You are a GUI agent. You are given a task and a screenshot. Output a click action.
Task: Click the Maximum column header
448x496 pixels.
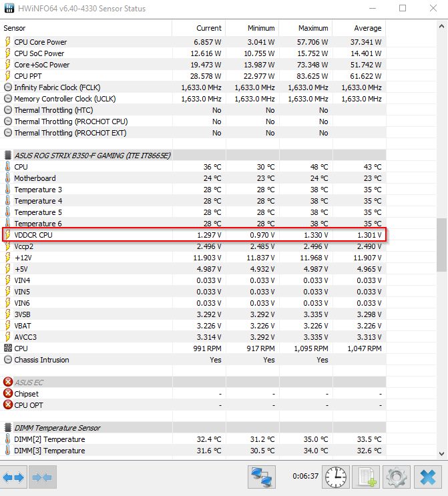coord(306,28)
